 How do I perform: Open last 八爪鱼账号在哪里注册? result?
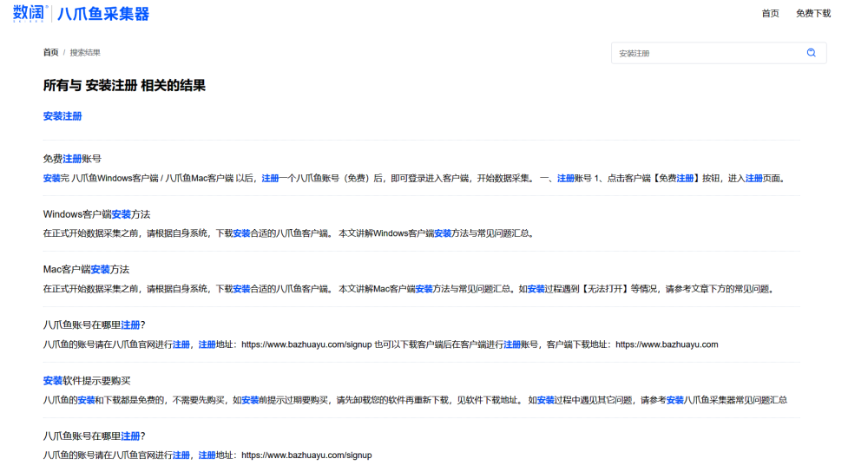pyautogui.click(x=94, y=436)
